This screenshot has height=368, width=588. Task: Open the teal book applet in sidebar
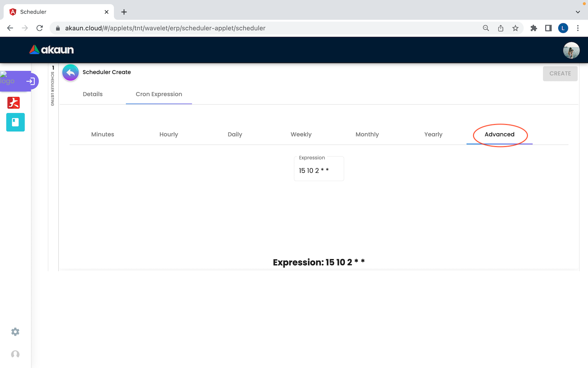(x=16, y=122)
